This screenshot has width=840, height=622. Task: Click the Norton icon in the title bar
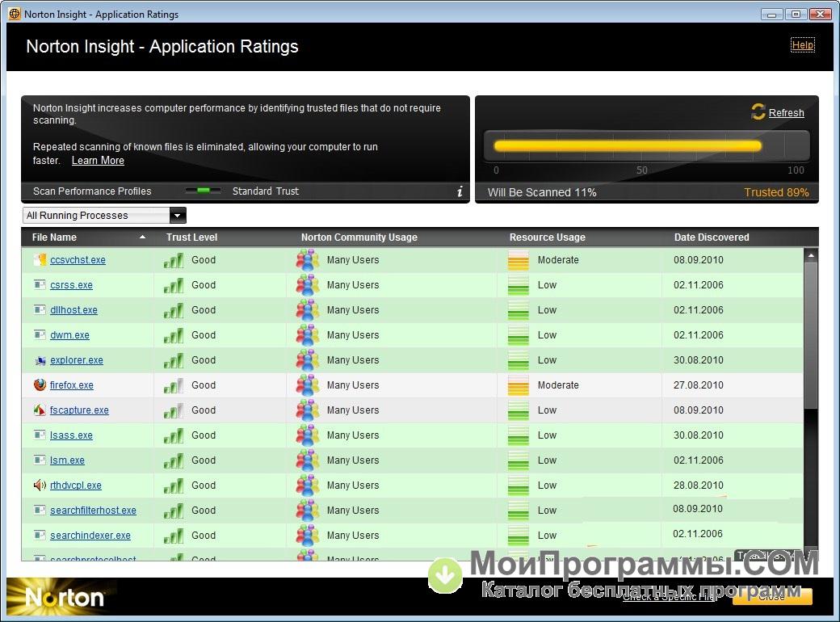(15, 14)
